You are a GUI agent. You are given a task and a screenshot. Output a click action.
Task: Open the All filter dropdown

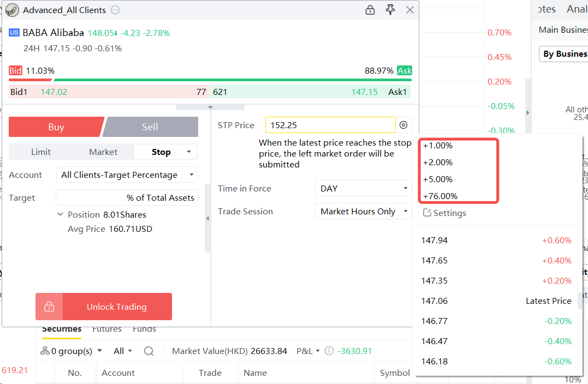[123, 351]
